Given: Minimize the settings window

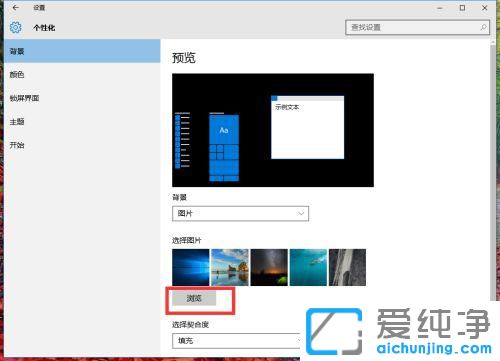Looking at the screenshot, I should point(440,8).
